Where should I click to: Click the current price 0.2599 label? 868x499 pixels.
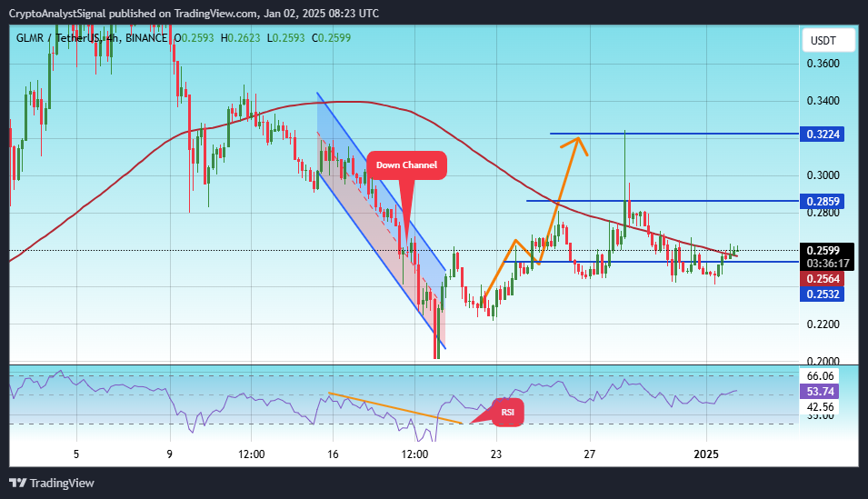[823, 250]
